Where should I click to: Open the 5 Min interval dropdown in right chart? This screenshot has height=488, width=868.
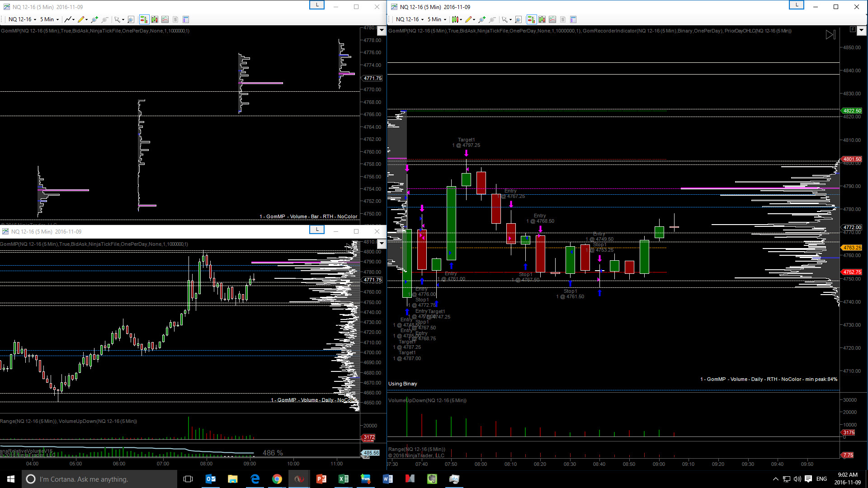coord(437,19)
